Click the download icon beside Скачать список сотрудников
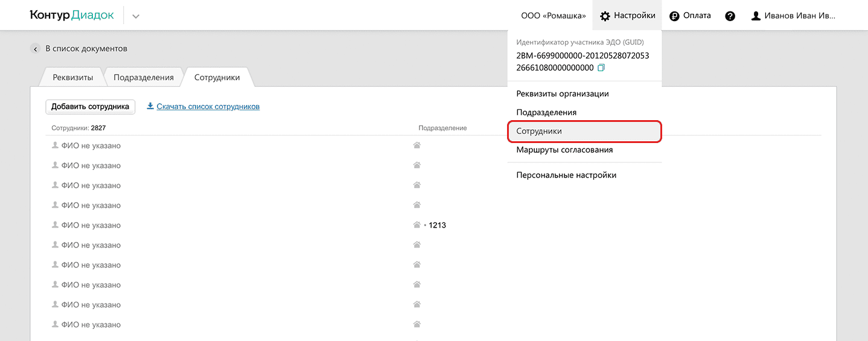This screenshot has height=341, width=868. [x=150, y=106]
